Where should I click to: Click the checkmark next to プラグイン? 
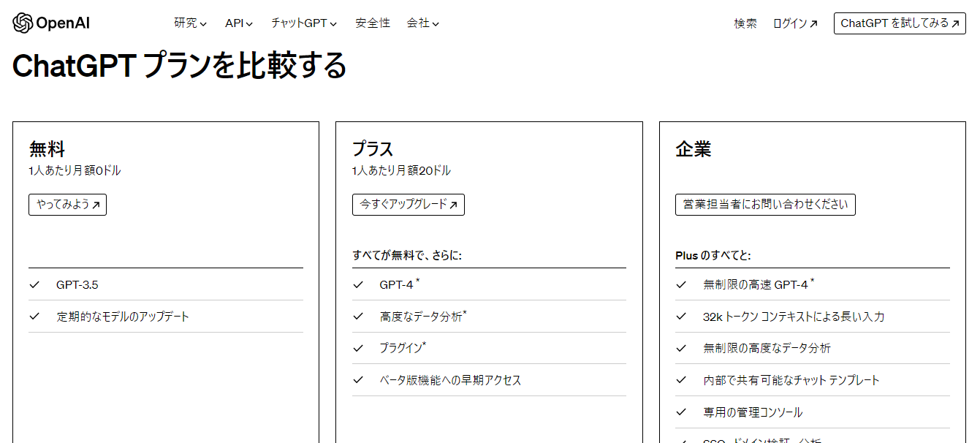tap(357, 348)
